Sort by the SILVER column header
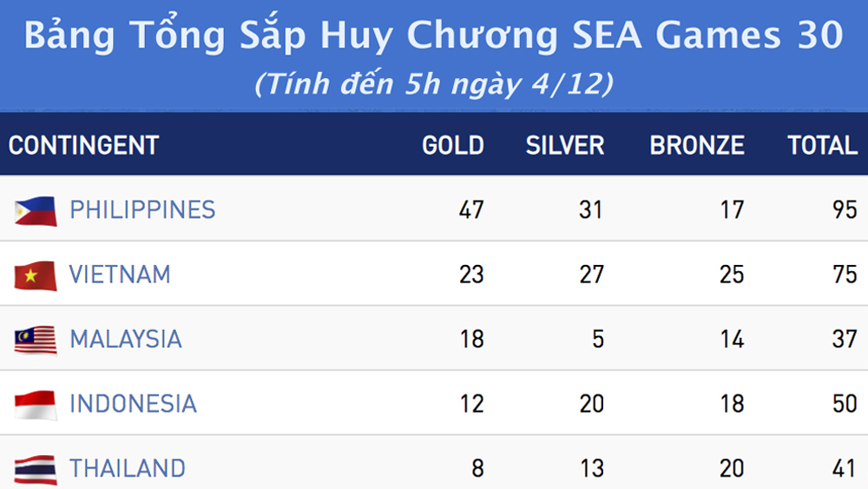This screenshot has width=868, height=489. [x=565, y=145]
